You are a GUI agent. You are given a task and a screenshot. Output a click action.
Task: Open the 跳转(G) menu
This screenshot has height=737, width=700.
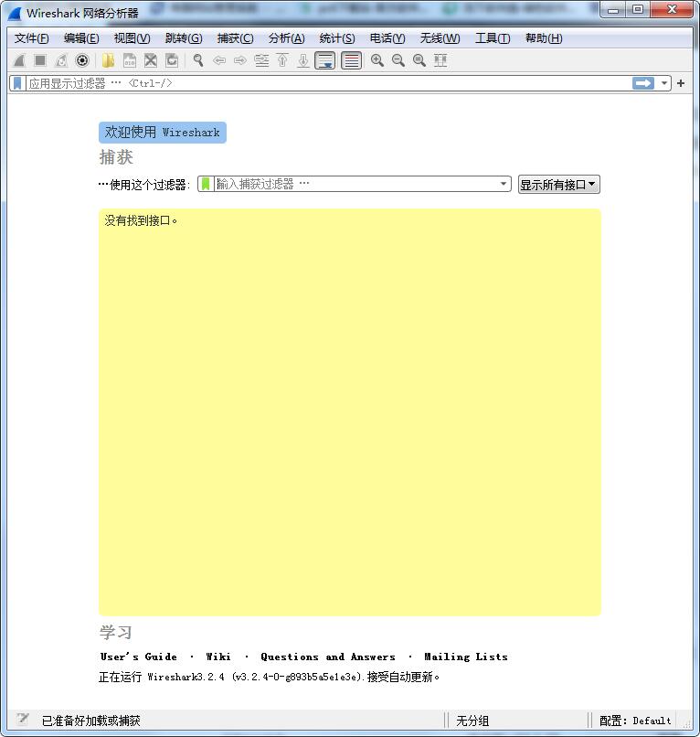184,38
